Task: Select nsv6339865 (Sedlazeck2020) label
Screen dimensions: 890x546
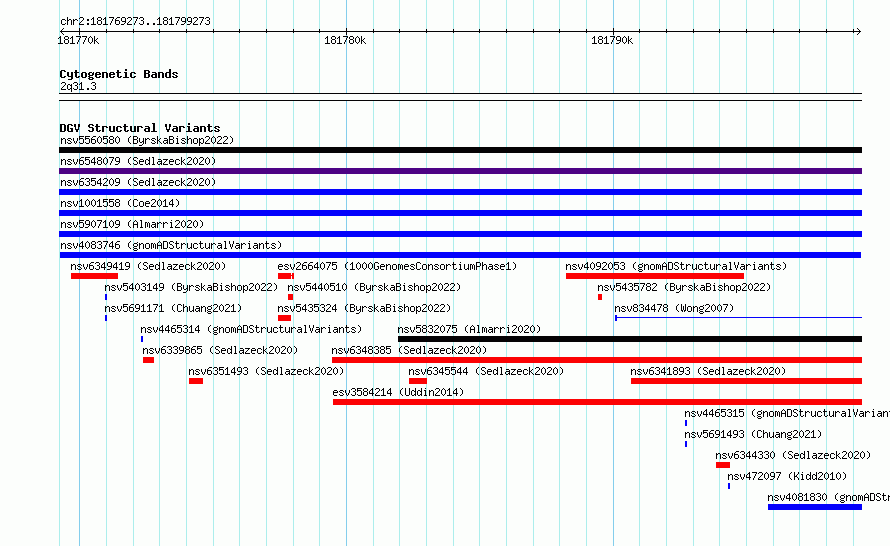Action: 220,350
